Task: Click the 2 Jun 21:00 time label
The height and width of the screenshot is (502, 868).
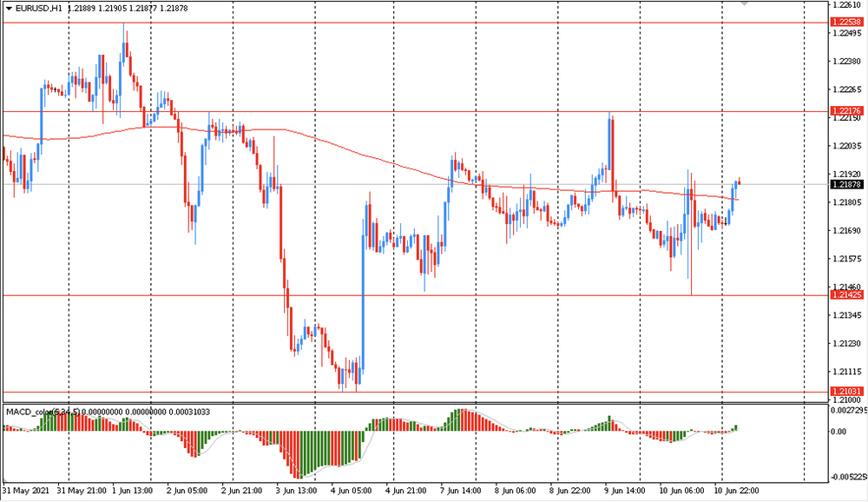Action: click(242, 491)
